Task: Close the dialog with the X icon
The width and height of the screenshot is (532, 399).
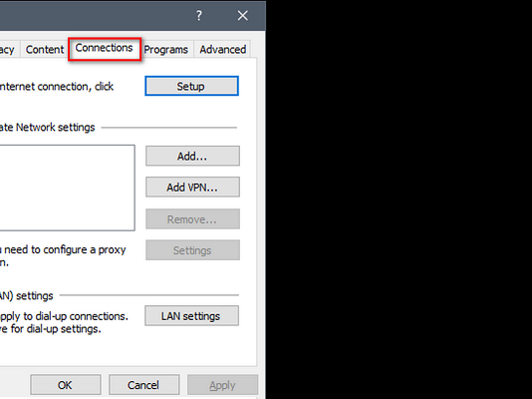Action: coord(243,16)
